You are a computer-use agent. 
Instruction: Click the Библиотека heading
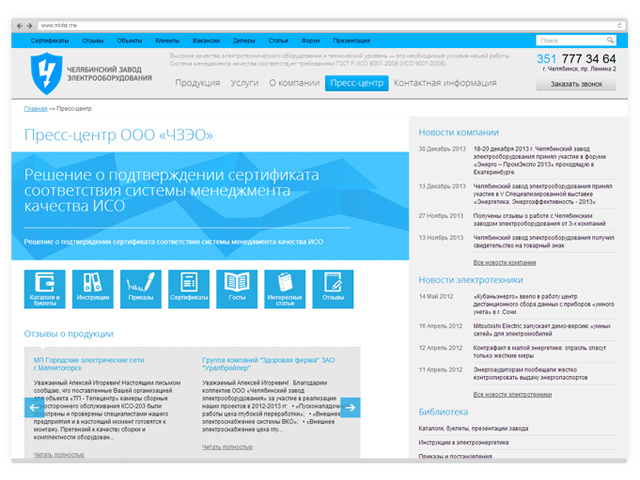443,412
